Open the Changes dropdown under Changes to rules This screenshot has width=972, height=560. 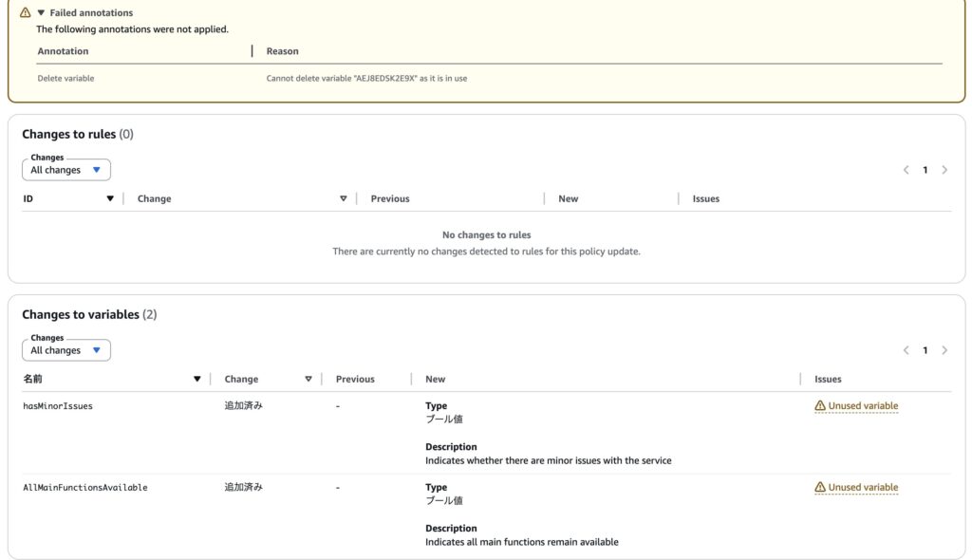coord(66,170)
